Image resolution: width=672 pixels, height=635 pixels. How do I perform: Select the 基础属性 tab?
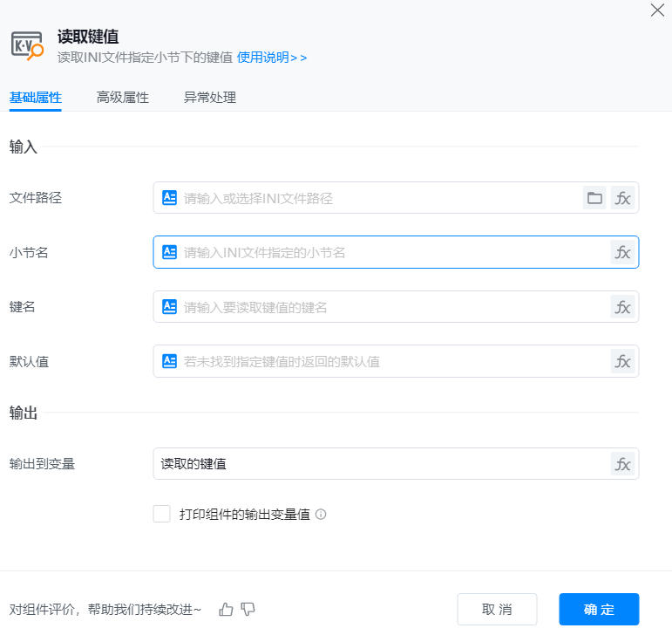(x=35, y=98)
